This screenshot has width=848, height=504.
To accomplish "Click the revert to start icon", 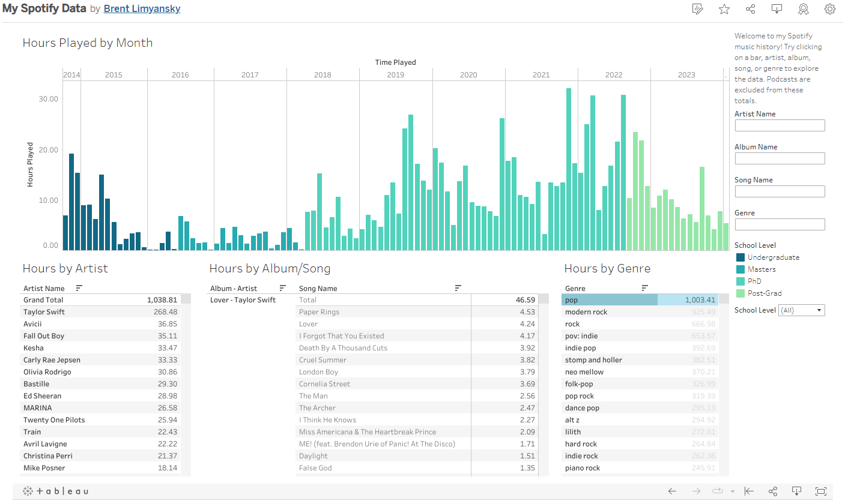I will [749, 491].
